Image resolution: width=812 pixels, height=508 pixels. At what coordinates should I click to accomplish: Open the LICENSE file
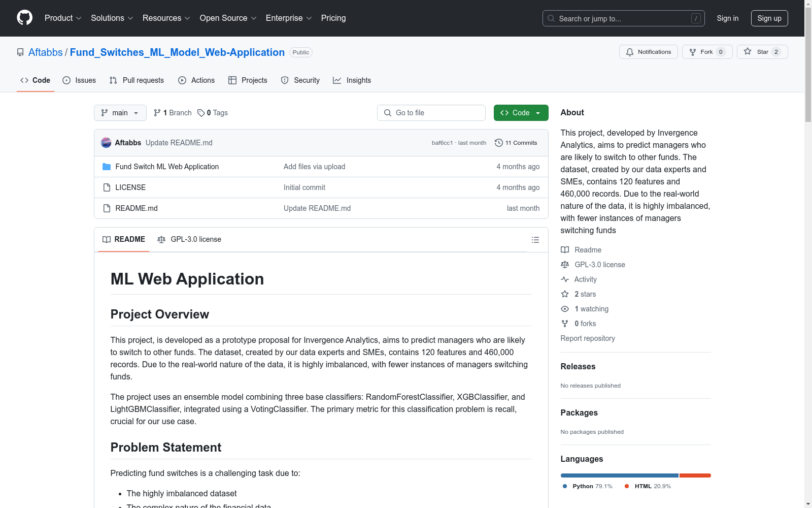pos(130,187)
